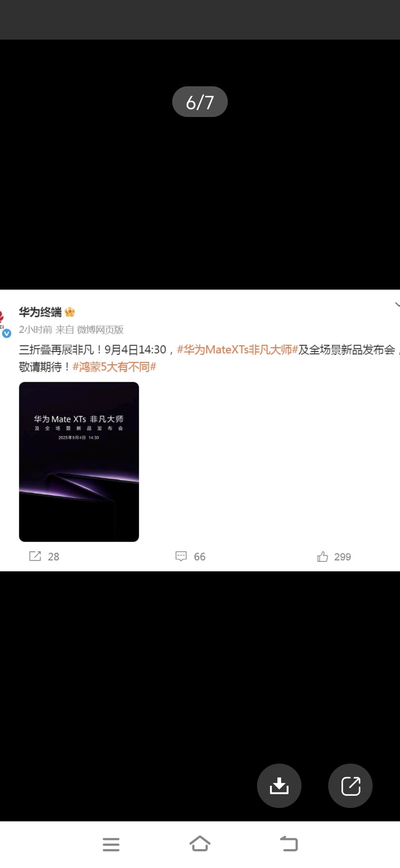The width and height of the screenshot is (400, 868).
Task: Click the post text 三折叠再展非凡
Action: tap(56, 350)
